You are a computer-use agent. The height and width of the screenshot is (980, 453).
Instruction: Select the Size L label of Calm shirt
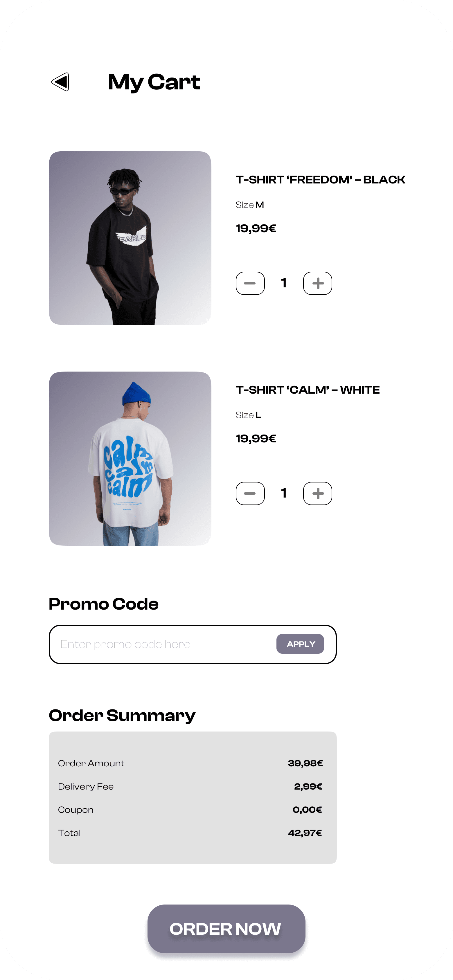248,415
